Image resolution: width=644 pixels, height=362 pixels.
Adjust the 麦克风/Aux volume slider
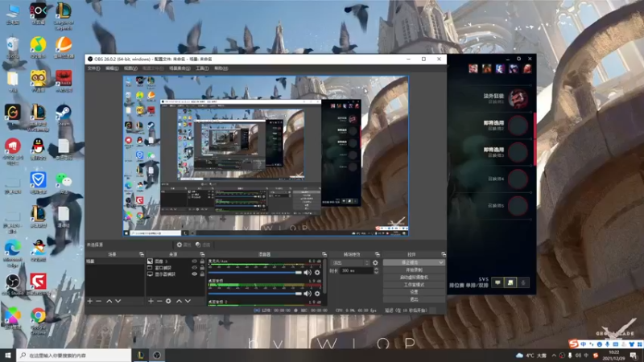[255, 273]
